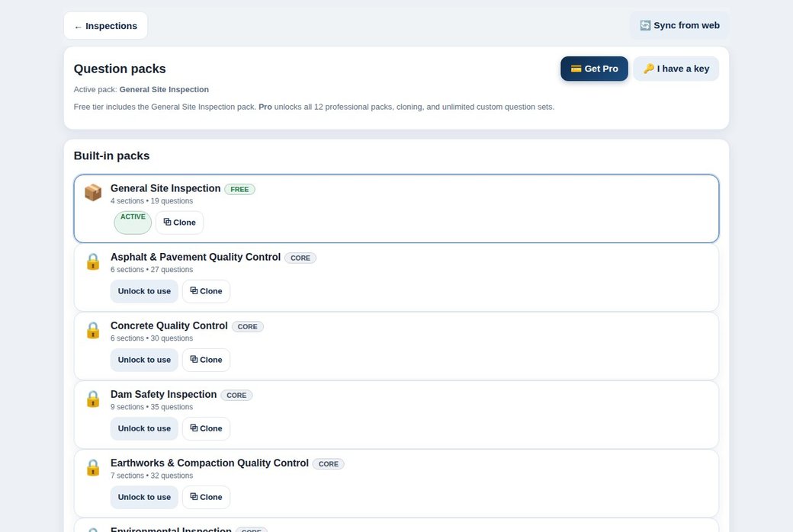Select the General Site Inspection title

[165, 188]
